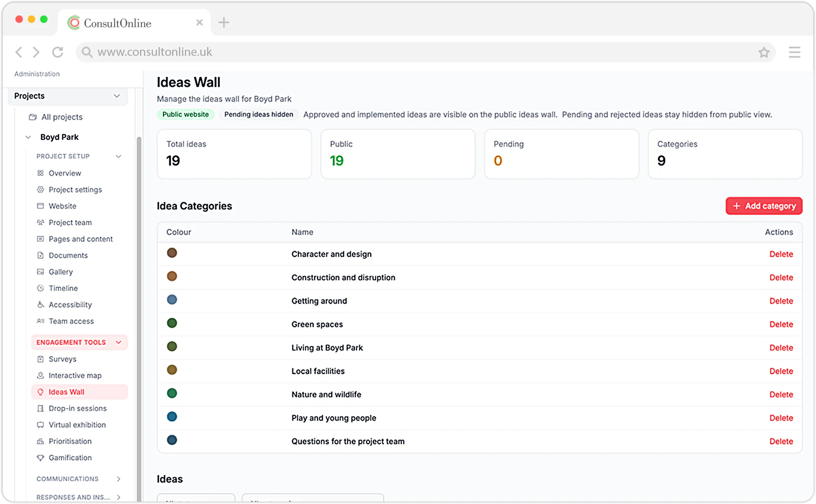The image size is (816, 504).
Task: Delete the Getting around category
Action: (x=781, y=301)
